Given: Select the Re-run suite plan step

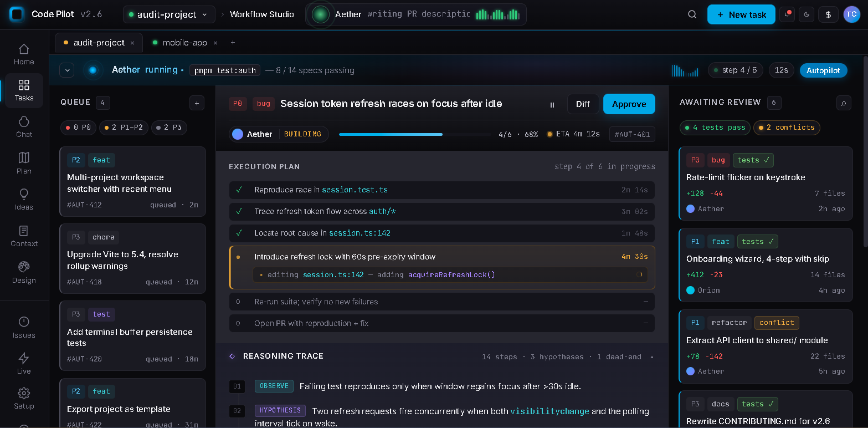Looking at the screenshot, I should [x=442, y=302].
